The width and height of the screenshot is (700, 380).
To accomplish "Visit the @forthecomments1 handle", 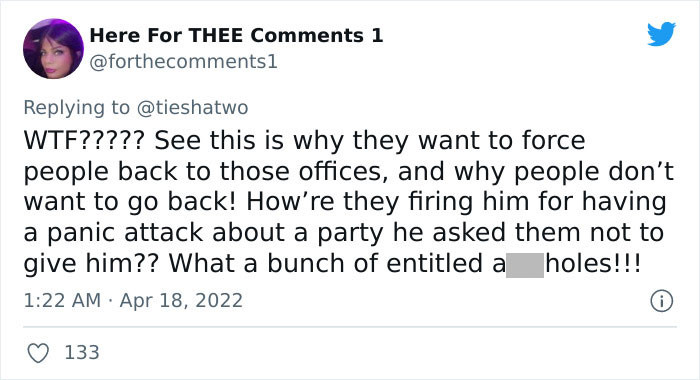I will [183, 62].
